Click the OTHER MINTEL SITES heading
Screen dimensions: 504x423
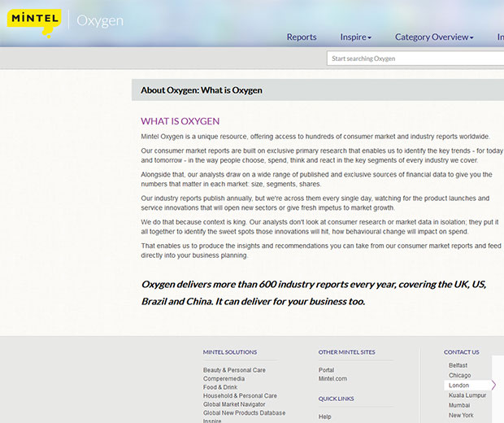(347, 352)
